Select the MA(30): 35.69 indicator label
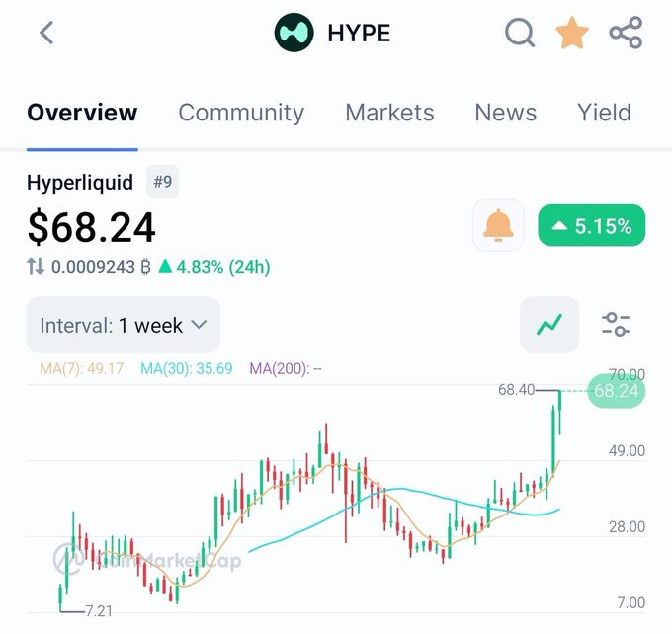672x634 pixels. (187, 368)
